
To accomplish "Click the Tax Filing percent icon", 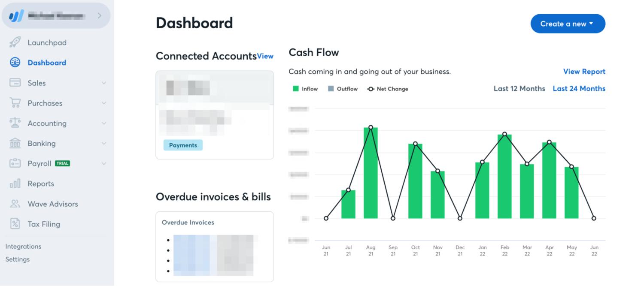I will point(15,224).
